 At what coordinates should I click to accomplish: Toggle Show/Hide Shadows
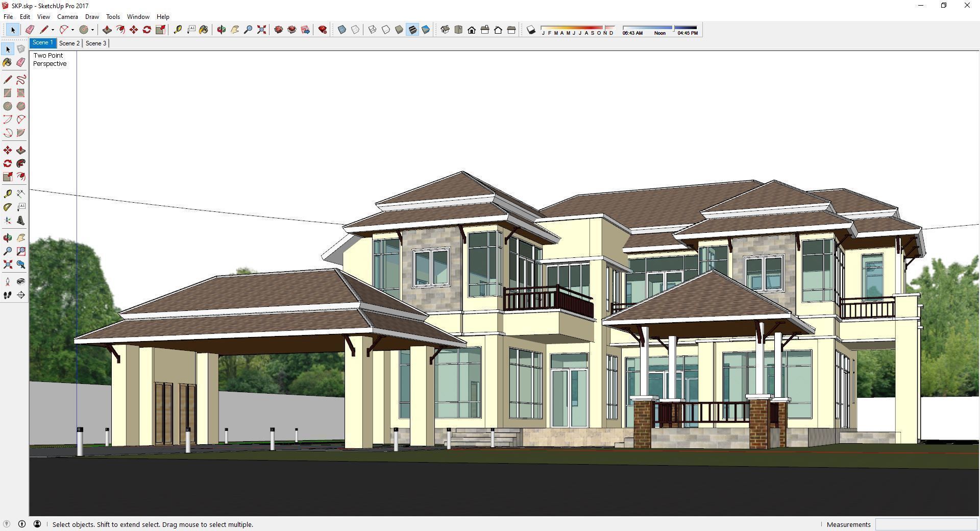(x=531, y=30)
